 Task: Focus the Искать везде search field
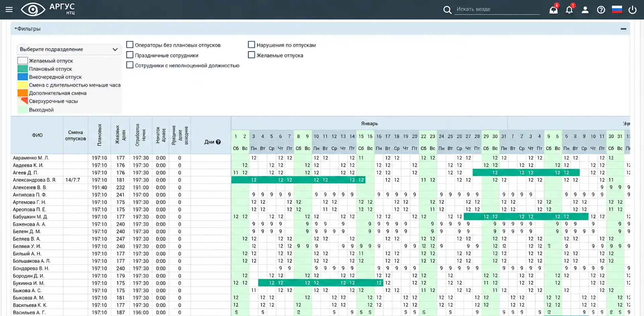497,9
